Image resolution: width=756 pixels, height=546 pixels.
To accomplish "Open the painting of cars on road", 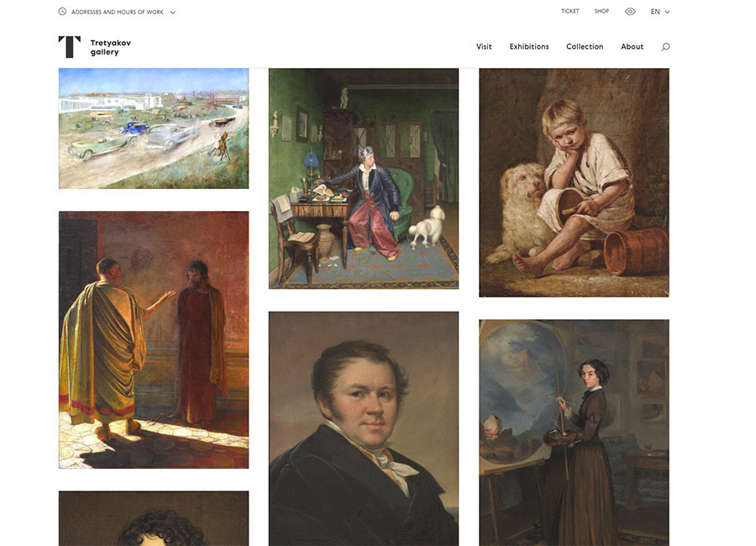I will pyautogui.click(x=154, y=129).
